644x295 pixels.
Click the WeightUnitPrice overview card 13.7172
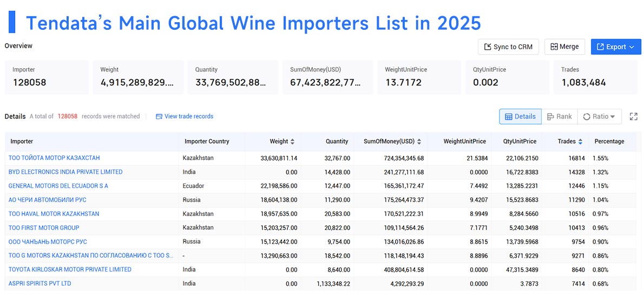420,77
